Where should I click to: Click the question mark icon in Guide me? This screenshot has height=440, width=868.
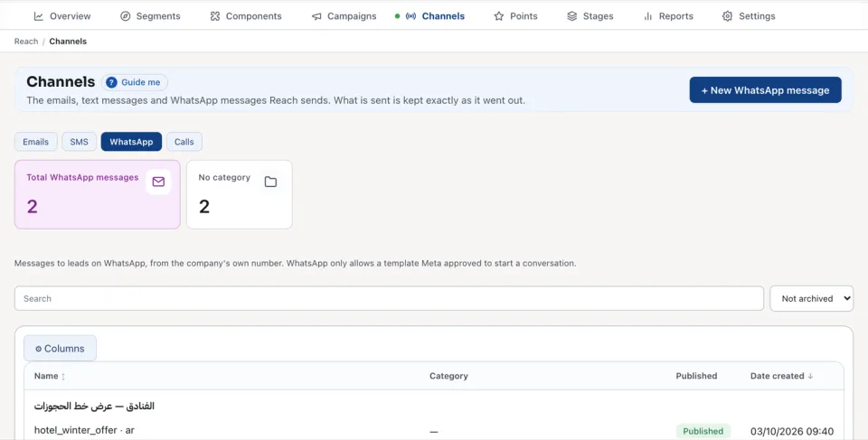coord(111,82)
